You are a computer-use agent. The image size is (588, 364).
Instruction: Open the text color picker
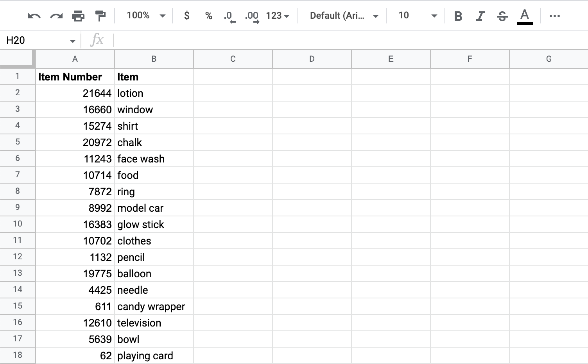[525, 16]
